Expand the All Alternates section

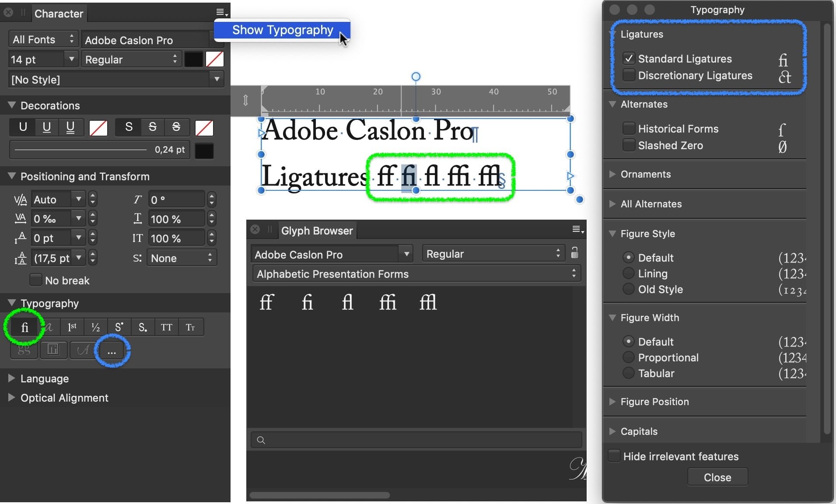(612, 204)
